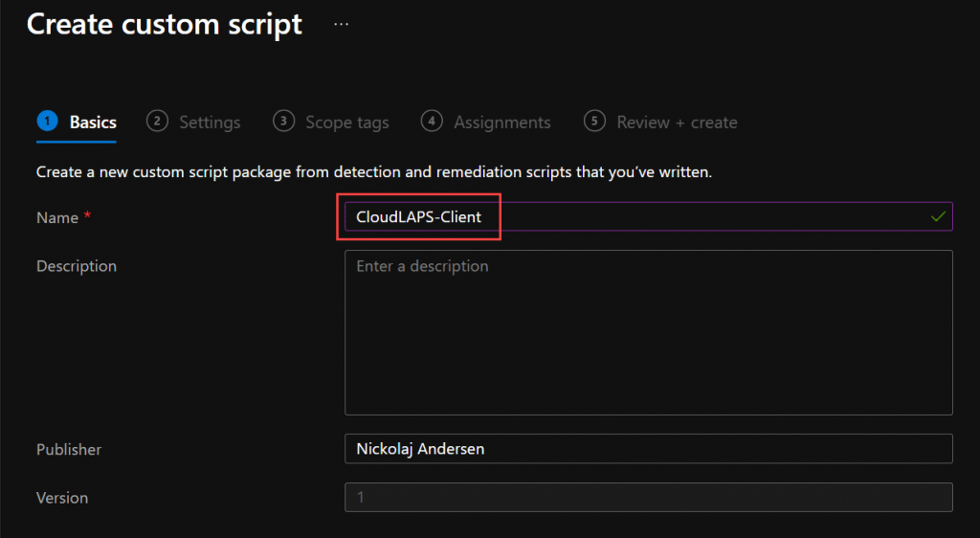
Task: Click the green validation checkmark icon
Action: pos(938,216)
